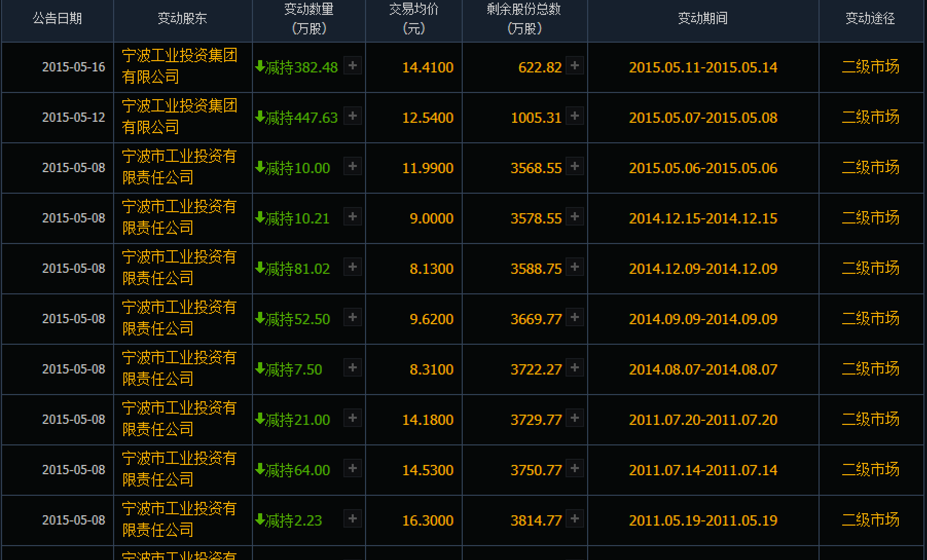Click the plus icon beside 3578.55

point(575,217)
